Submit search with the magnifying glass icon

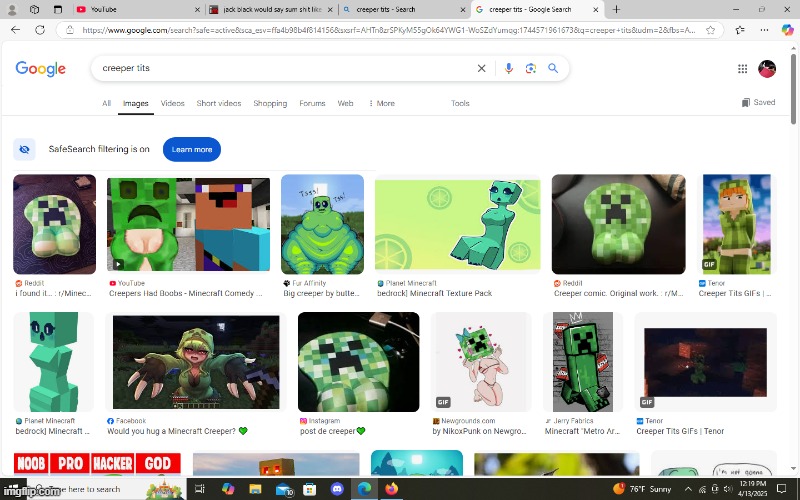coord(553,68)
